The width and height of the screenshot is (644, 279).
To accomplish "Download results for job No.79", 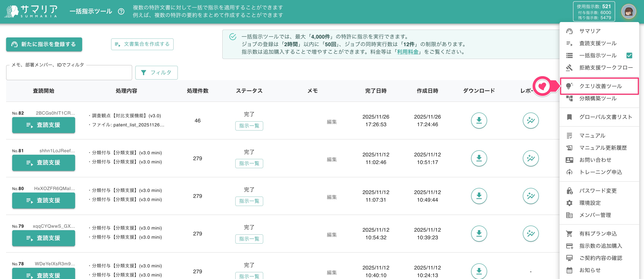I will tap(479, 234).
